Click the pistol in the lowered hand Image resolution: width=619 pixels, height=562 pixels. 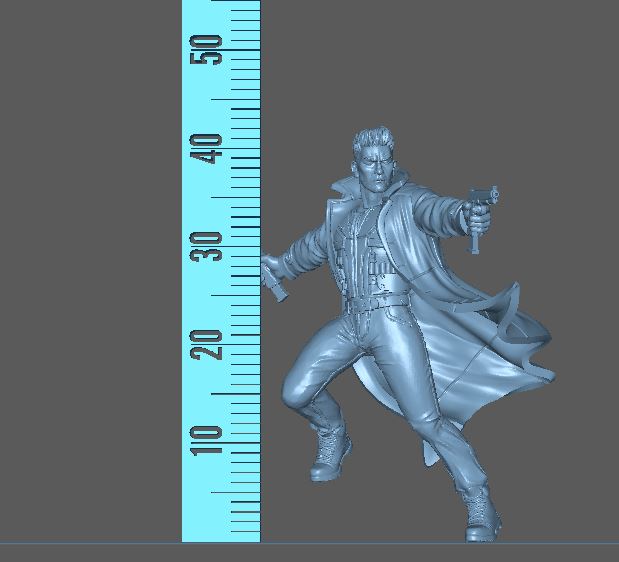click(275, 281)
